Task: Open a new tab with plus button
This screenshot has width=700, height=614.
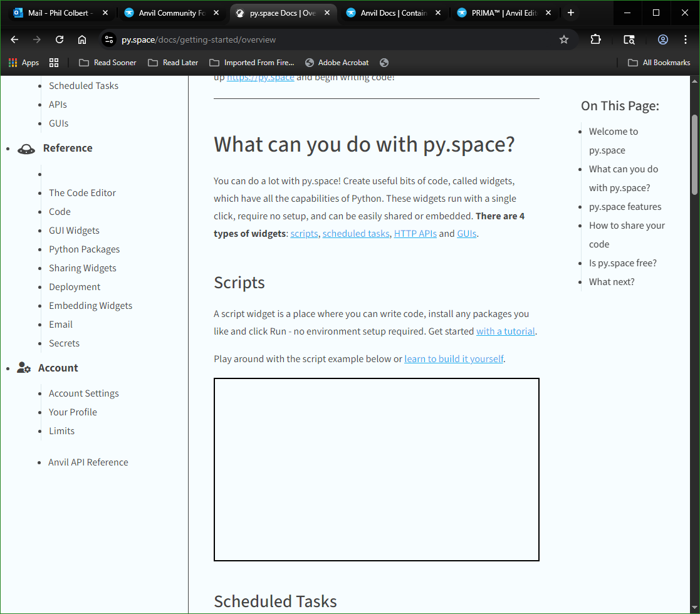Action: pos(570,13)
